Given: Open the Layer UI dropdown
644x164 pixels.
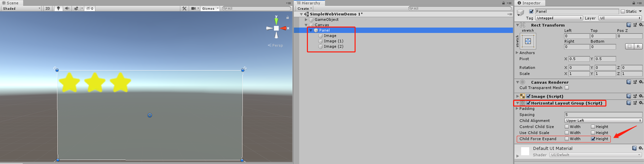Looking at the screenshot, I should coord(620,18).
